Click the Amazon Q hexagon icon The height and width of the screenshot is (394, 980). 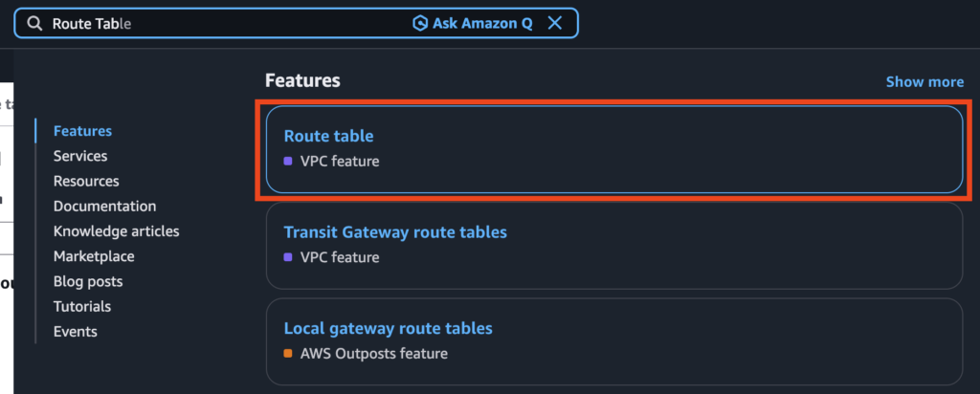pyautogui.click(x=419, y=24)
